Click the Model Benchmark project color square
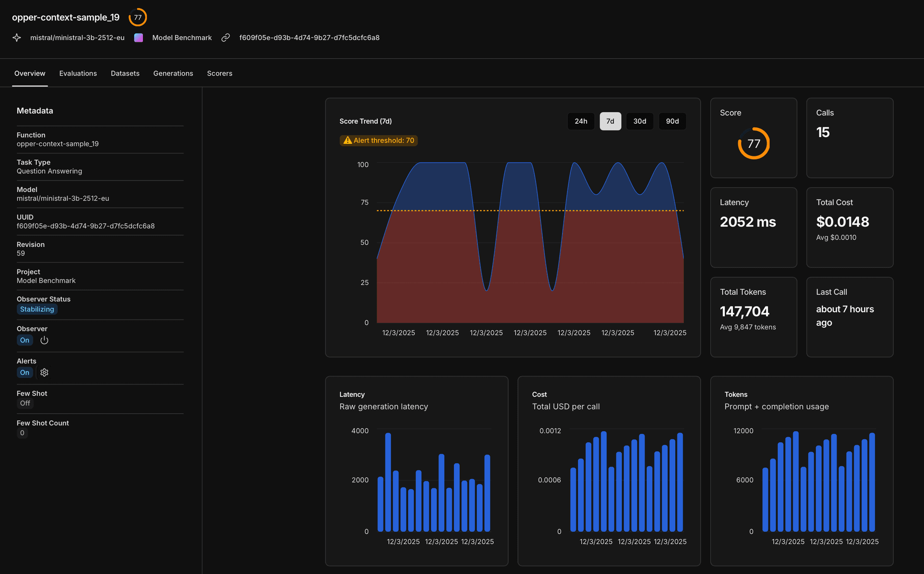The width and height of the screenshot is (924, 574). click(139, 38)
